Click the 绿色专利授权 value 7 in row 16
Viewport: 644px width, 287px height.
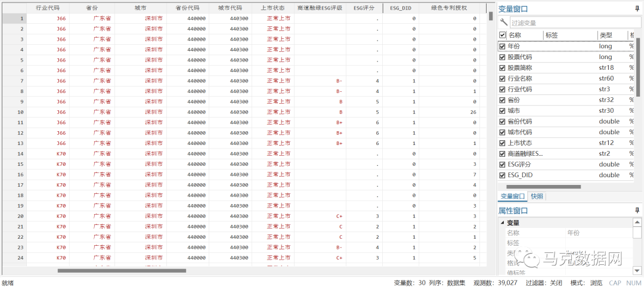pyautogui.click(x=449, y=174)
